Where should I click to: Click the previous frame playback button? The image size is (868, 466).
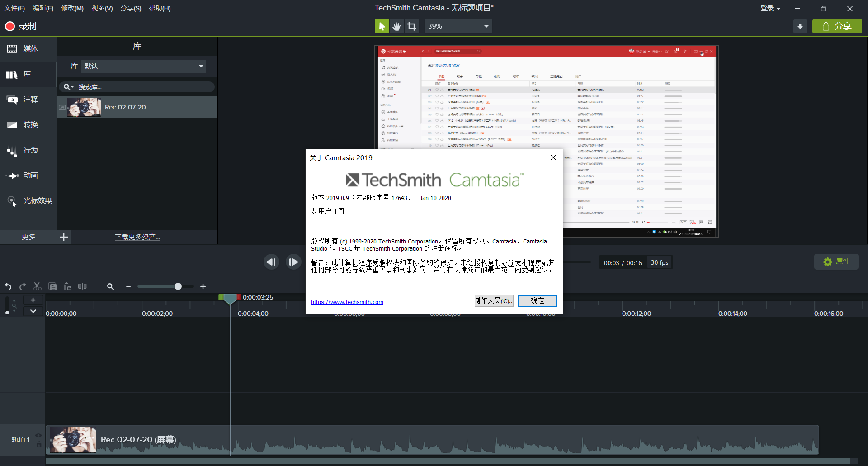(271, 262)
